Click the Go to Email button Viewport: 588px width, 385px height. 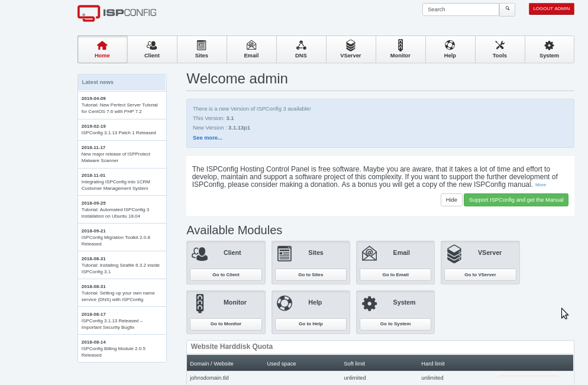click(395, 274)
